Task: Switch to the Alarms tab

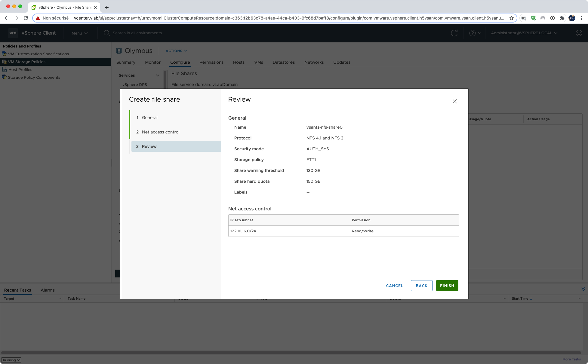Action: (48, 290)
